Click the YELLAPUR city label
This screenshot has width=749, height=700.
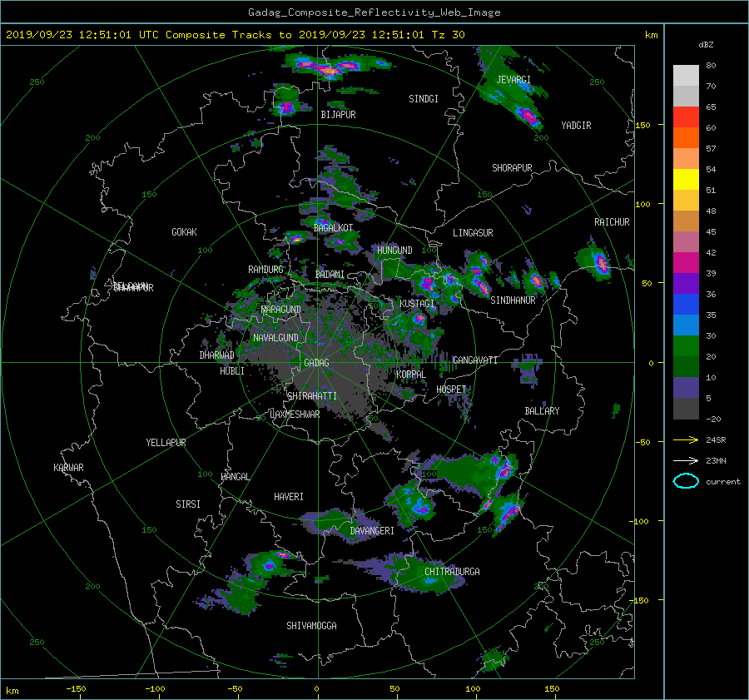(166, 443)
